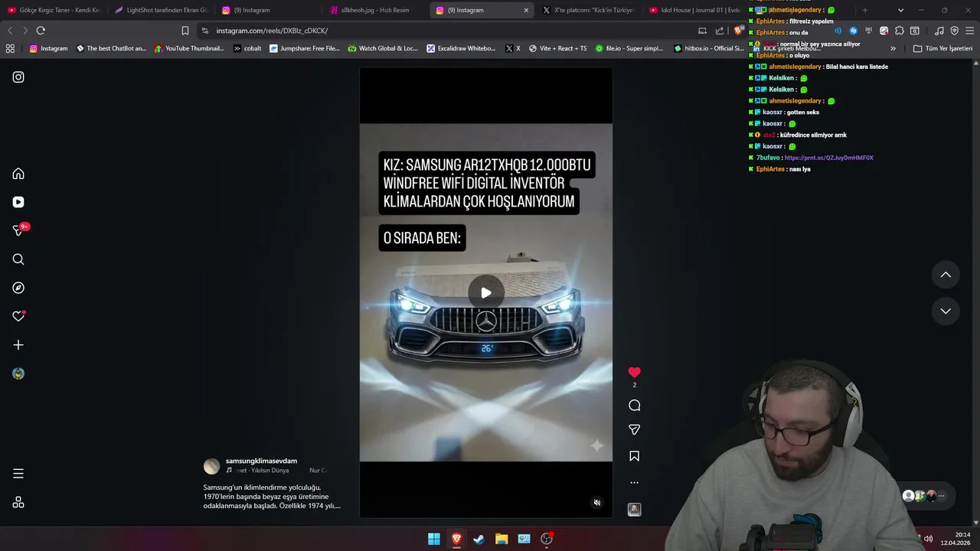
Task: Open the Meta apps icon at sidebar bottom
Action: point(18,503)
